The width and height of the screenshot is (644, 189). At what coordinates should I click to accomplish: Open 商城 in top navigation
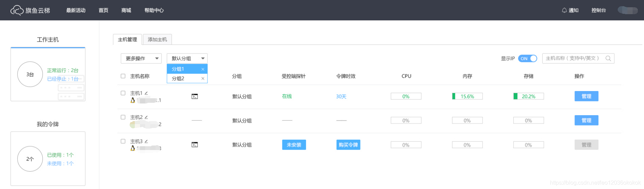[x=126, y=10]
